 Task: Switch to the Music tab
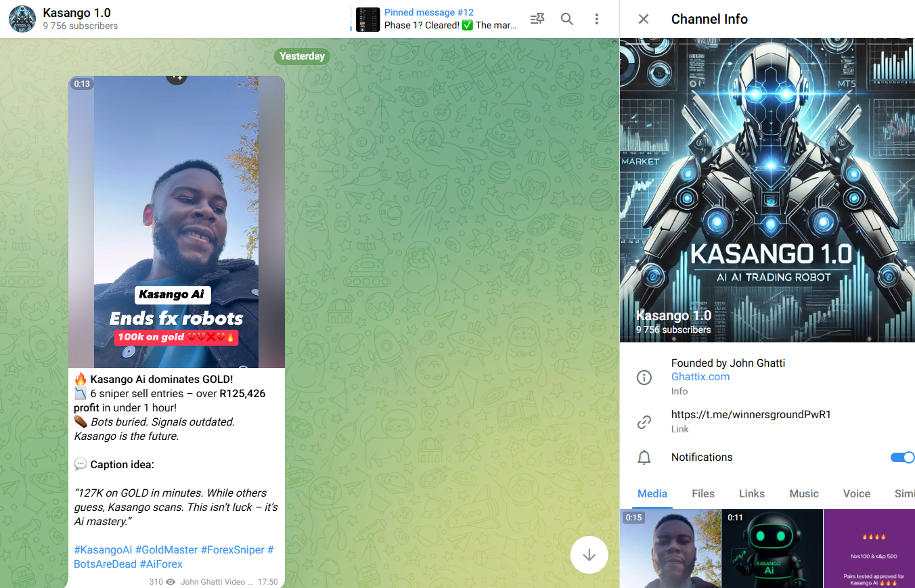[804, 494]
